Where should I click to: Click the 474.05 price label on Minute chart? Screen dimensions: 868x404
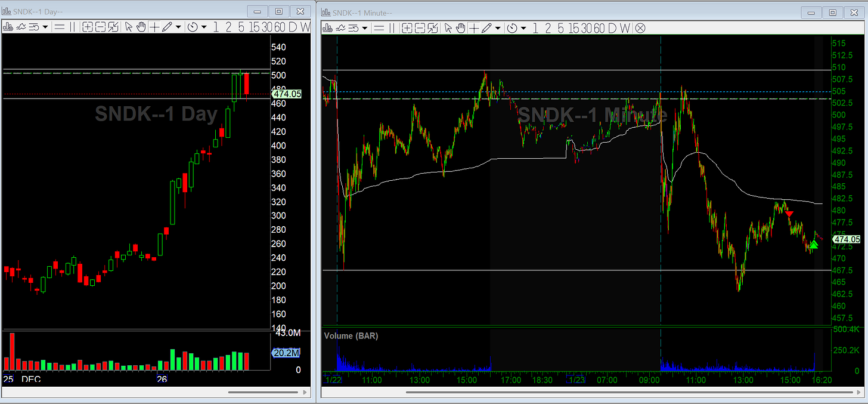coord(847,239)
